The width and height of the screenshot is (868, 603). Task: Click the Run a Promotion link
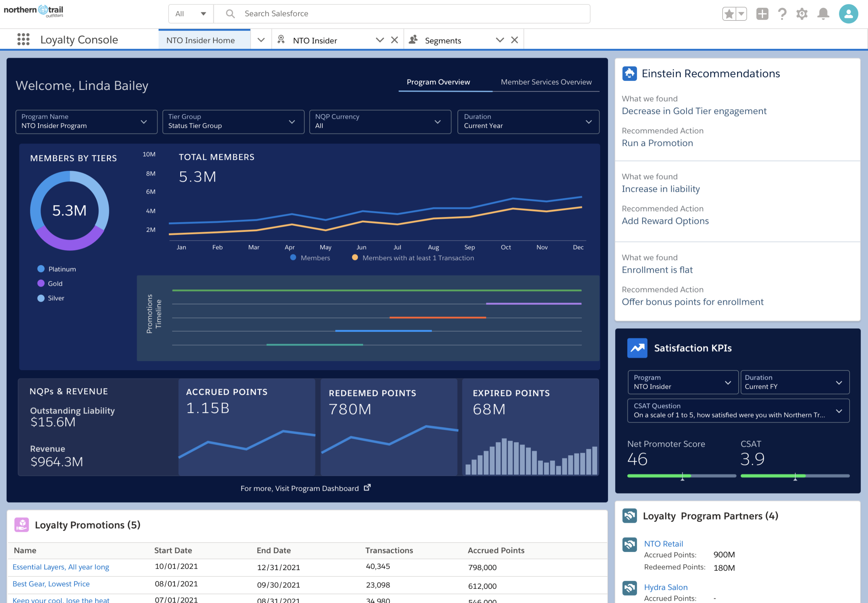coord(657,143)
